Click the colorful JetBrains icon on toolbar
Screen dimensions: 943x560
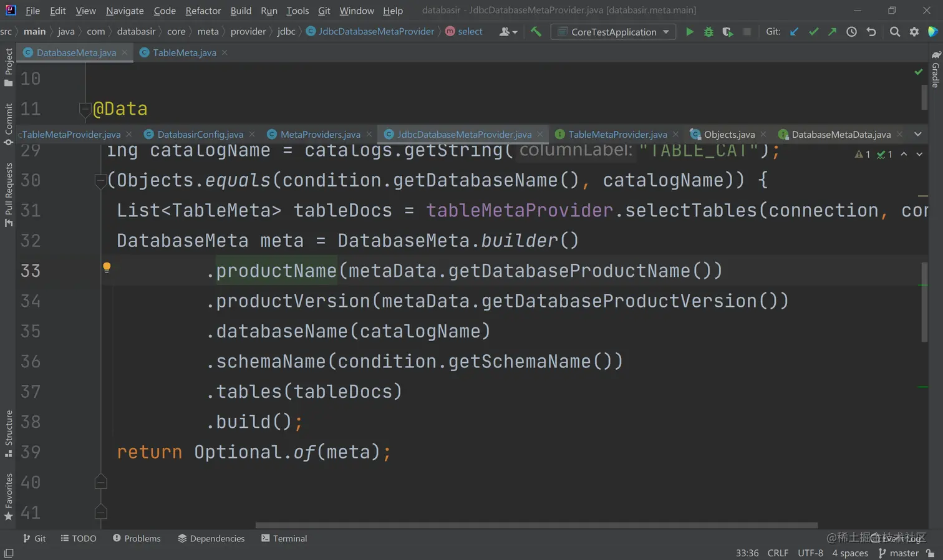click(x=933, y=32)
